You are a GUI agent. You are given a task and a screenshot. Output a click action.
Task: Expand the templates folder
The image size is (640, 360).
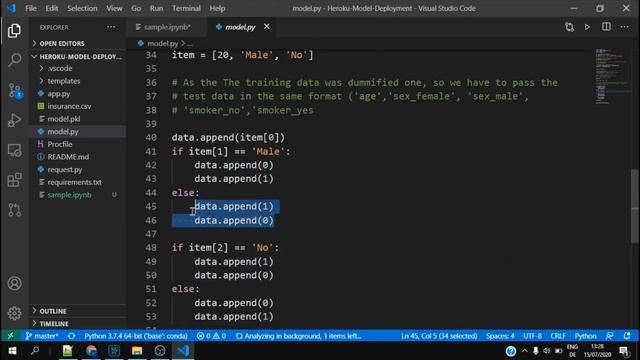pyautogui.click(x=78, y=81)
